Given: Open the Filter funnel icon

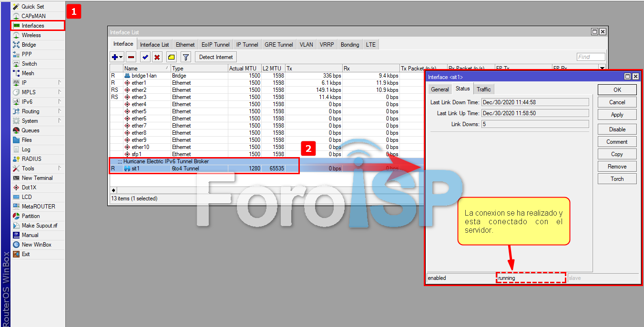Looking at the screenshot, I should click(x=186, y=57).
